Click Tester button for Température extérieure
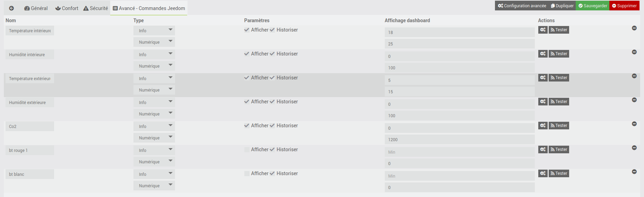The image size is (644, 197). click(559, 78)
